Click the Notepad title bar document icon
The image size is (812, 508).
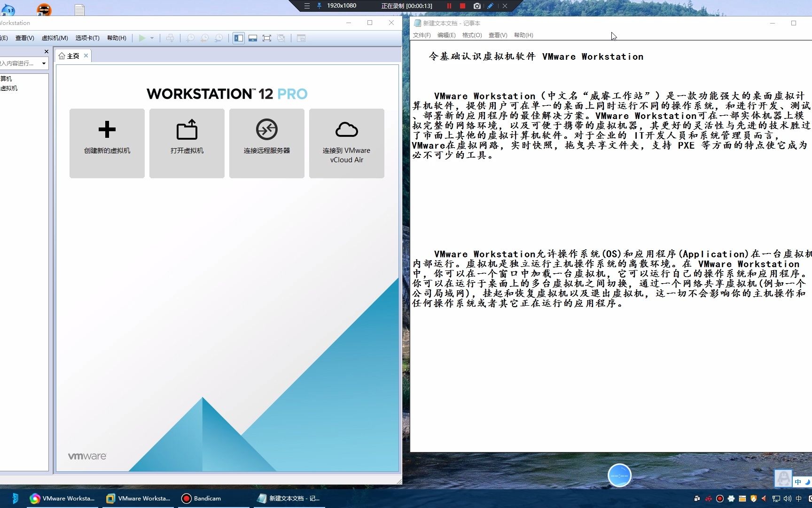pyautogui.click(x=417, y=23)
